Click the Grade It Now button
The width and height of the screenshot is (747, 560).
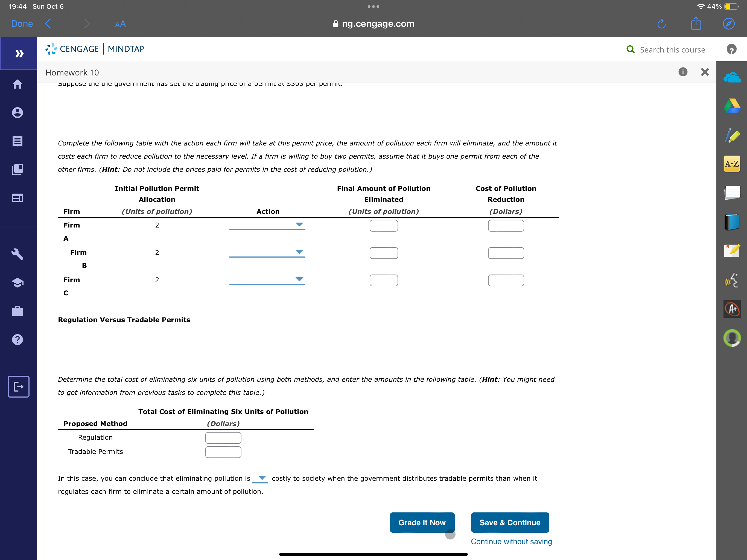[x=422, y=523]
